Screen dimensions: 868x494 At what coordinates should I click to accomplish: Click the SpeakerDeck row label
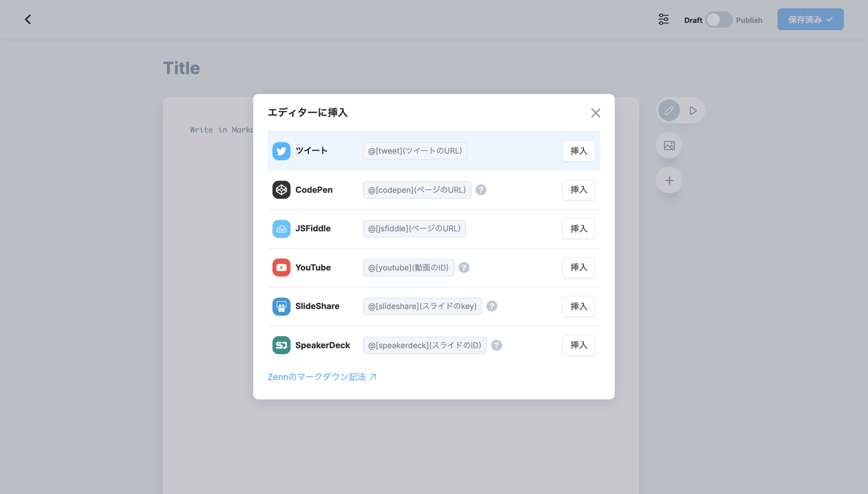click(322, 345)
